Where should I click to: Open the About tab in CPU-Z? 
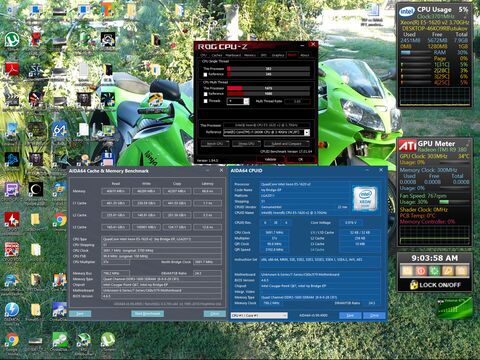coord(305,55)
